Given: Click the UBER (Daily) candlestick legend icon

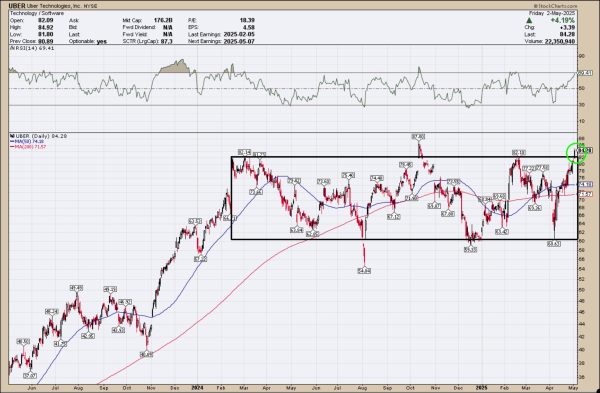Looking at the screenshot, I should click(x=12, y=136).
